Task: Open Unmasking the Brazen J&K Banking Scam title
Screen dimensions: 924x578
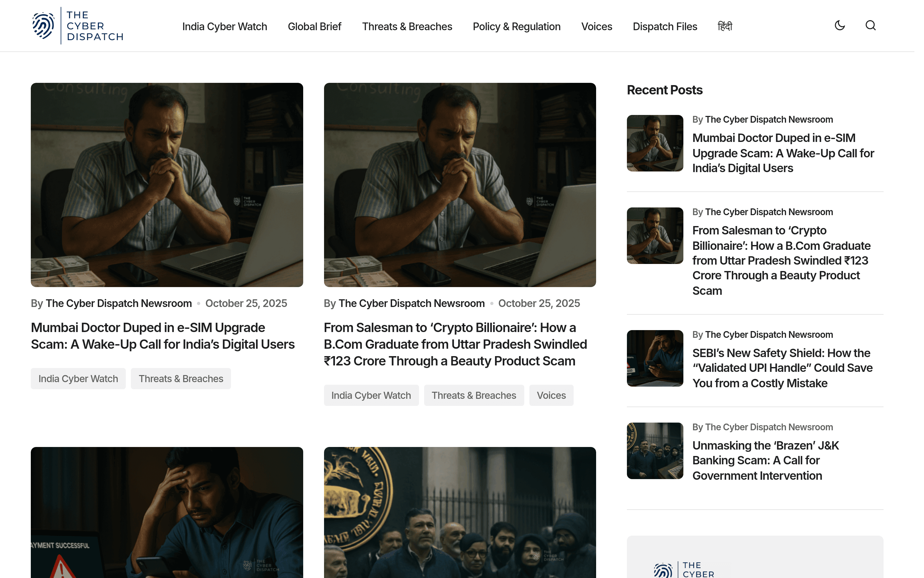Action: tap(766, 460)
